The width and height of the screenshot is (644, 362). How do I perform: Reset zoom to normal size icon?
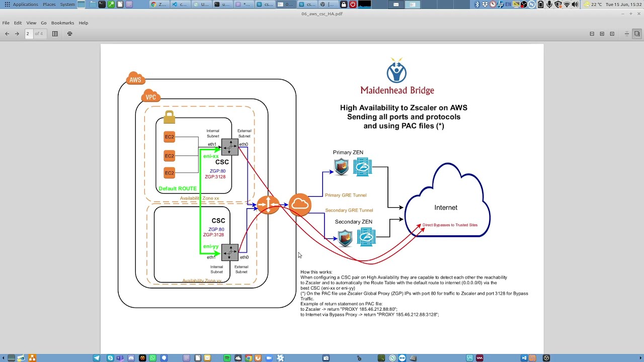[612, 34]
